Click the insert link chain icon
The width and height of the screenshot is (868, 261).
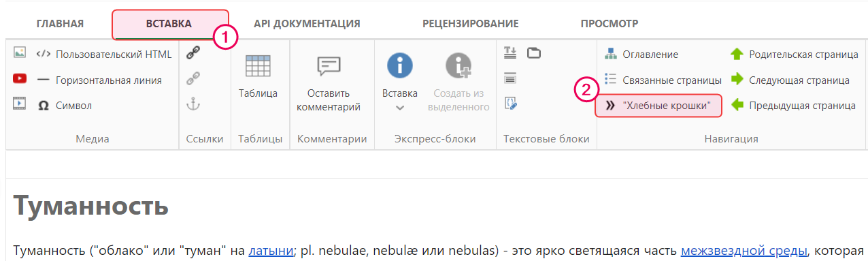click(x=193, y=53)
